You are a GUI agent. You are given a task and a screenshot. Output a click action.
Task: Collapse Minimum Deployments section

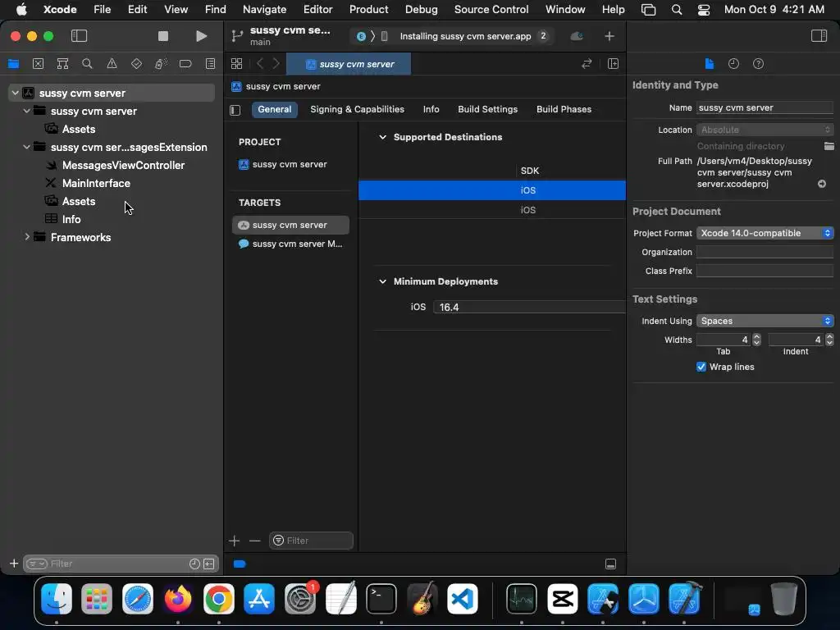point(382,281)
